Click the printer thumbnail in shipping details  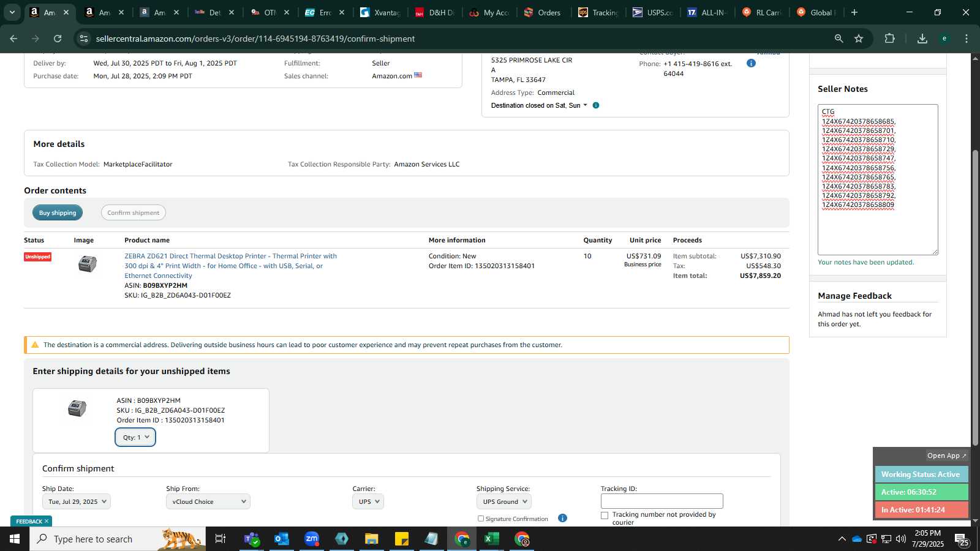[77, 408]
